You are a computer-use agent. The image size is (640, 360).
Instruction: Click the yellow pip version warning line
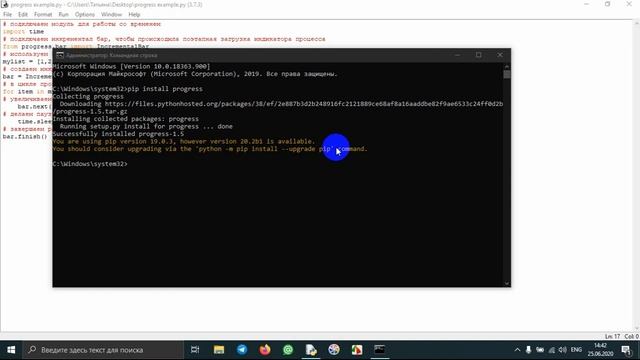[184, 141]
